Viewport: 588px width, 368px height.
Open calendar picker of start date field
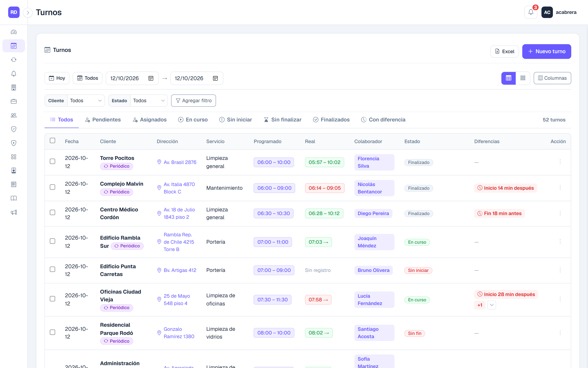point(151,78)
